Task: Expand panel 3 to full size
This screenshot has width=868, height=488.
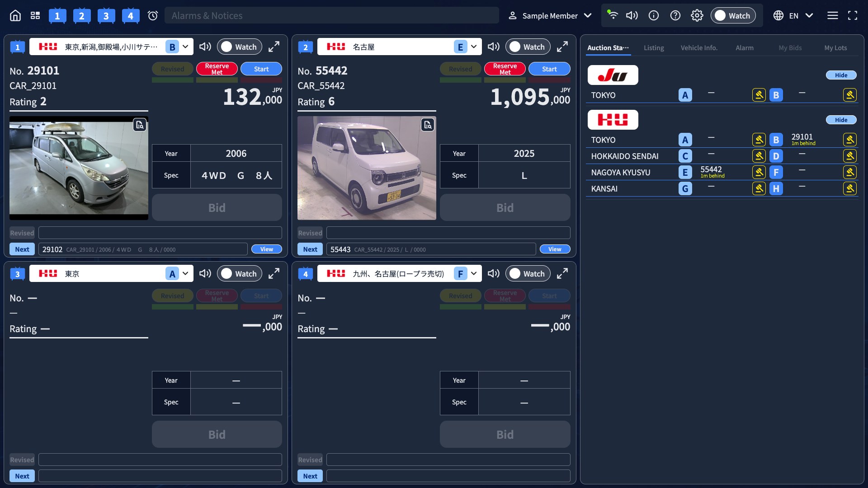Action: 274,273
